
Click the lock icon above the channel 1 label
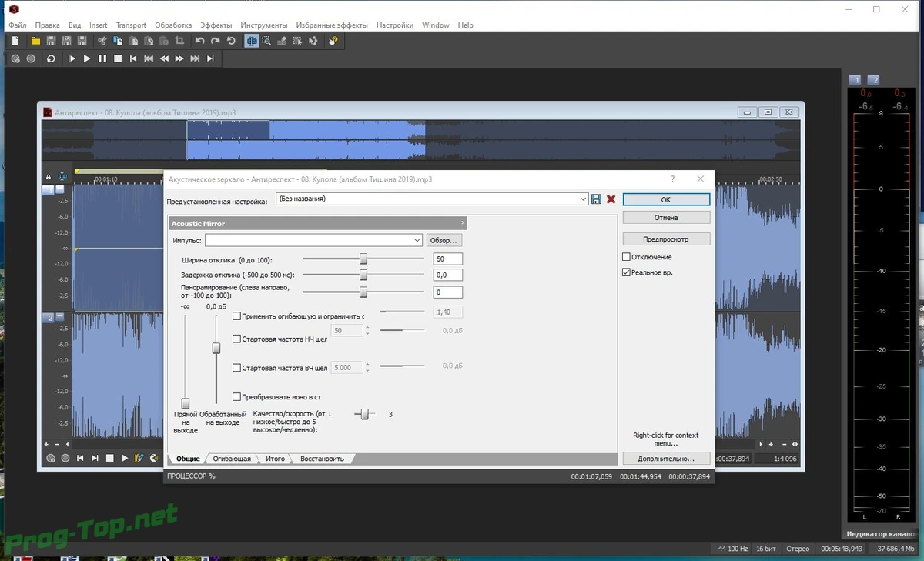tap(48, 177)
